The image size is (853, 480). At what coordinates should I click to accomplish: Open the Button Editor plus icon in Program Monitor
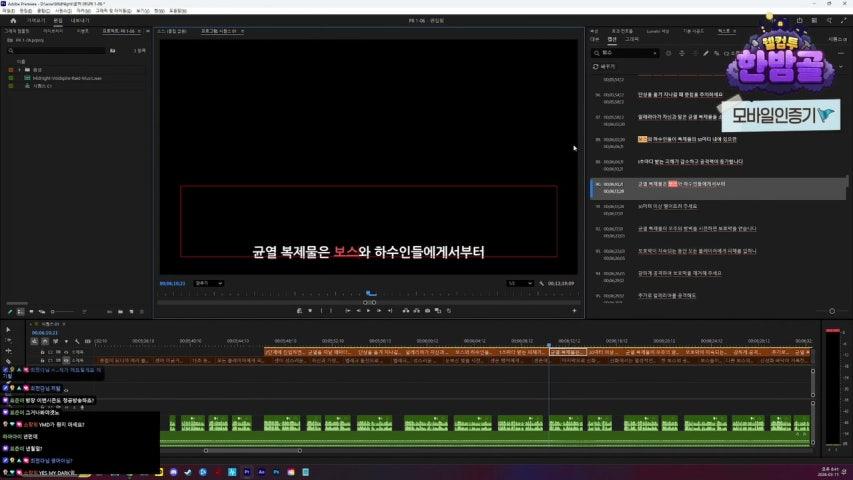(x=574, y=311)
